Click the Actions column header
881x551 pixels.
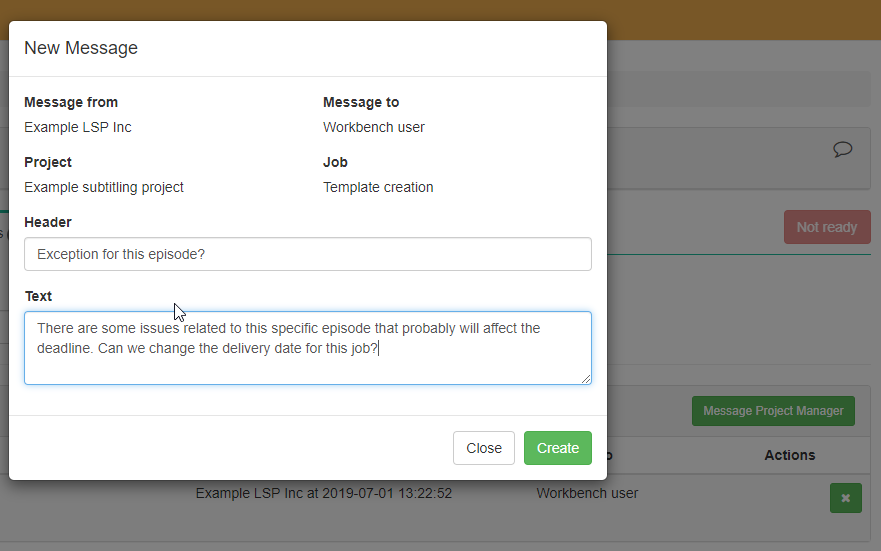789,455
